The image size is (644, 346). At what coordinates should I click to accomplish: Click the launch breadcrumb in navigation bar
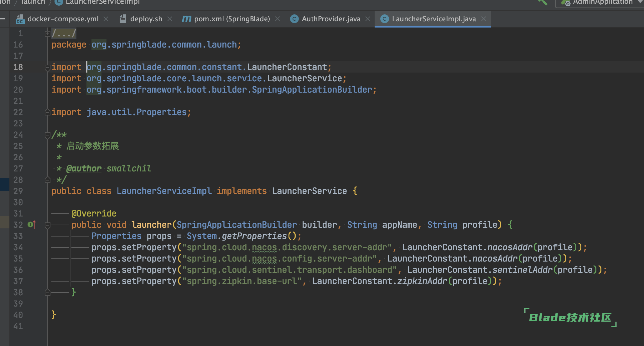(x=33, y=2)
